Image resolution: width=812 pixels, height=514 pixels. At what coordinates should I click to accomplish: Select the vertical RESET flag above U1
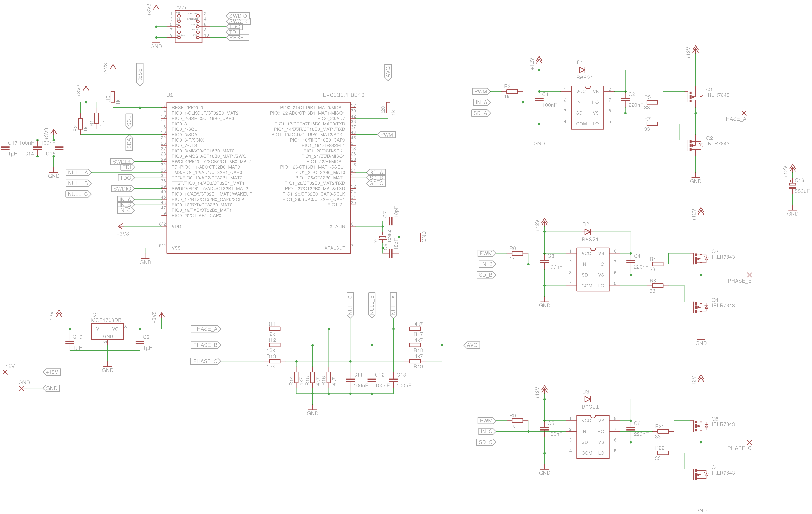(x=140, y=74)
